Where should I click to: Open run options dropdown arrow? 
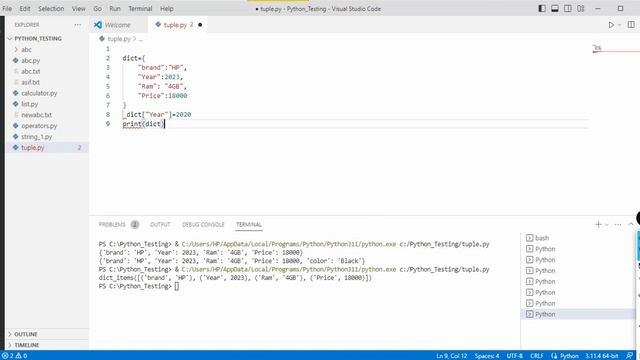[x=619, y=25]
